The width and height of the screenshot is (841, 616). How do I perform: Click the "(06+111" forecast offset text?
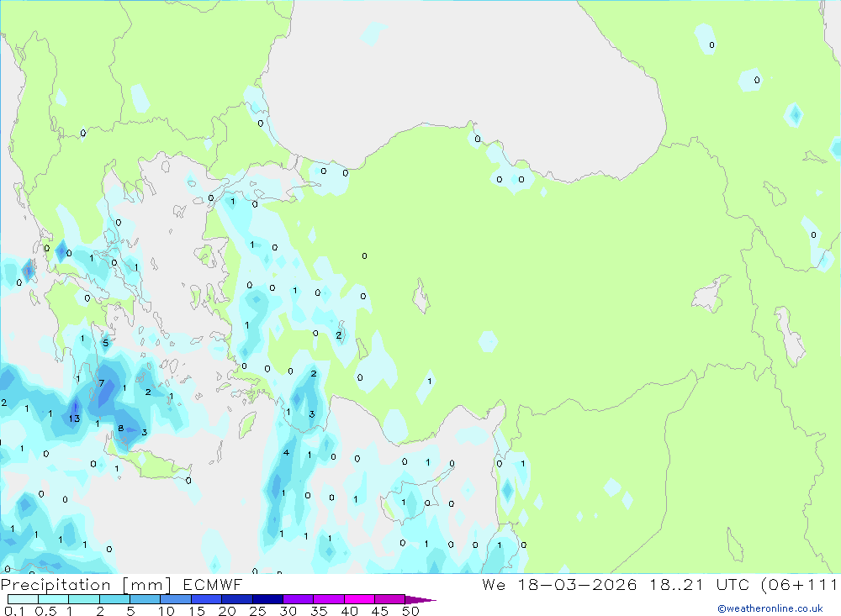point(800,585)
